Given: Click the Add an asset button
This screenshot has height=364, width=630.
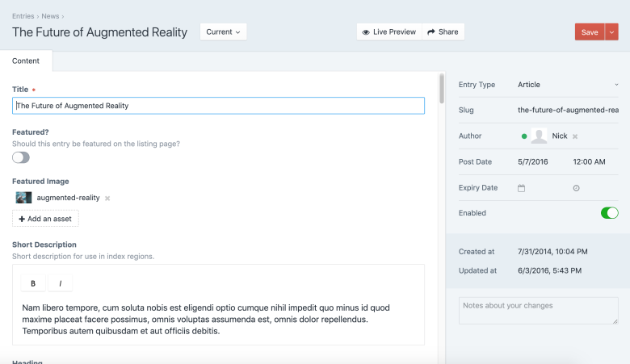Looking at the screenshot, I should coord(45,219).
